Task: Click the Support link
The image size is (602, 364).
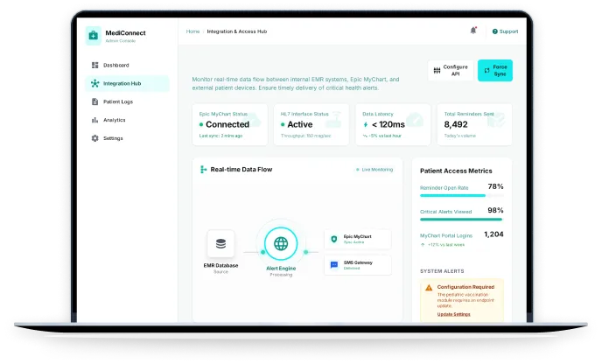Action: [505, 31]
